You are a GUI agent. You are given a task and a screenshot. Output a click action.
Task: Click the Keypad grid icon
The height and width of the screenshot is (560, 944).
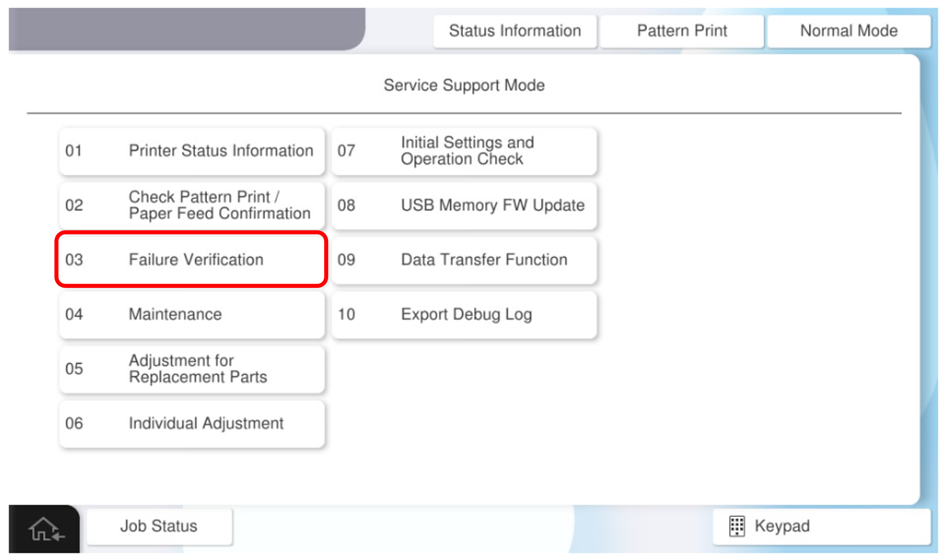[x=736, y=526]
